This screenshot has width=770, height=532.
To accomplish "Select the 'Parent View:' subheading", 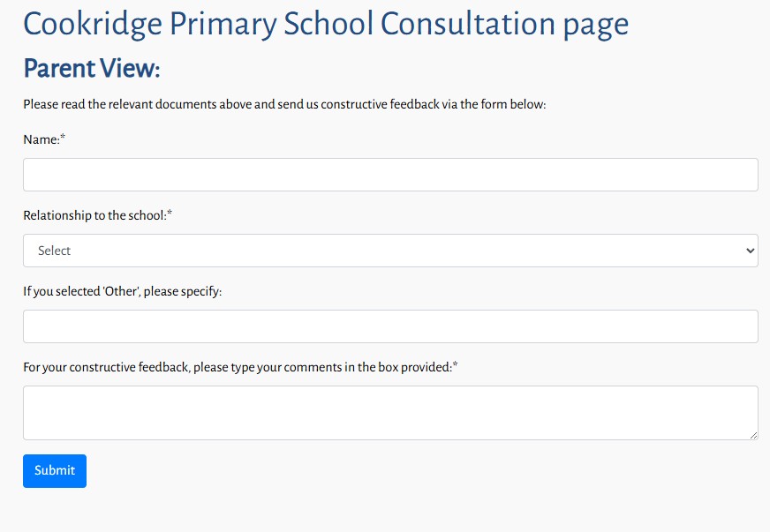I will (x=91, y=68).
